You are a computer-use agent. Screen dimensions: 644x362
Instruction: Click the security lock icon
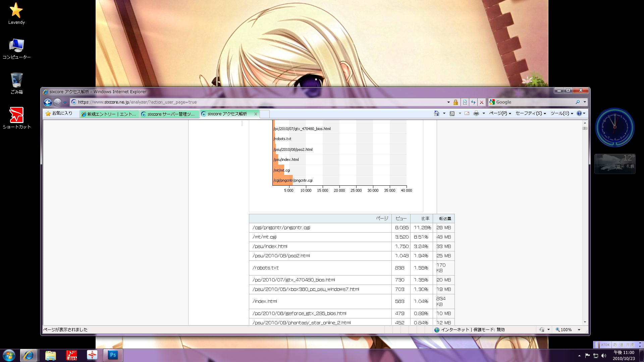click(x=455, y=102)
